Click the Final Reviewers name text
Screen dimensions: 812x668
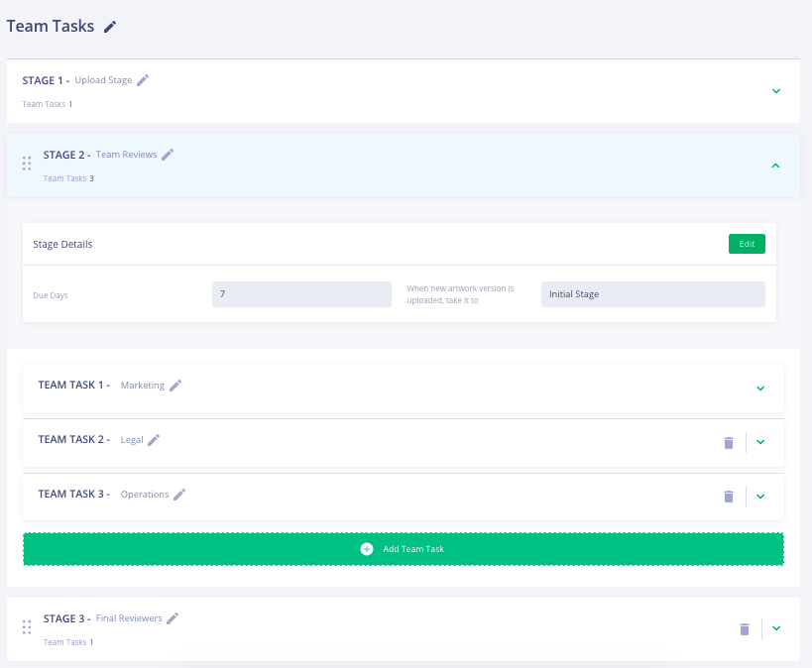129,618
